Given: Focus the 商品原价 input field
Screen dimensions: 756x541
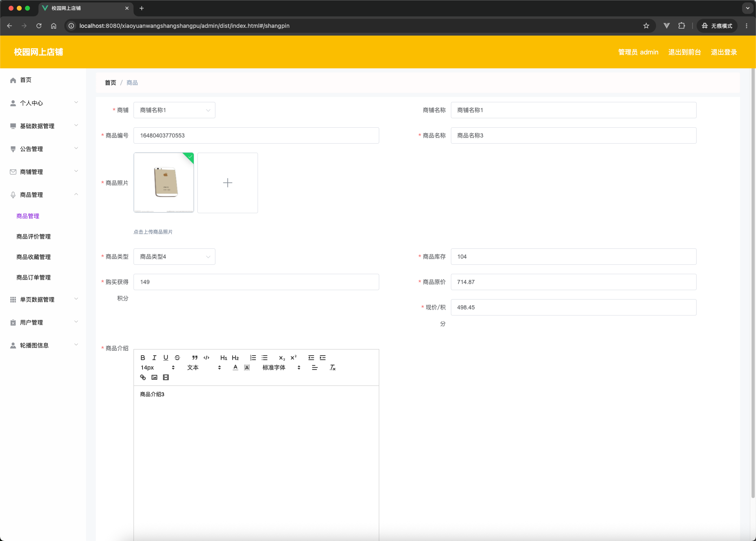Looking at the screenshot, I should (573, 282).
